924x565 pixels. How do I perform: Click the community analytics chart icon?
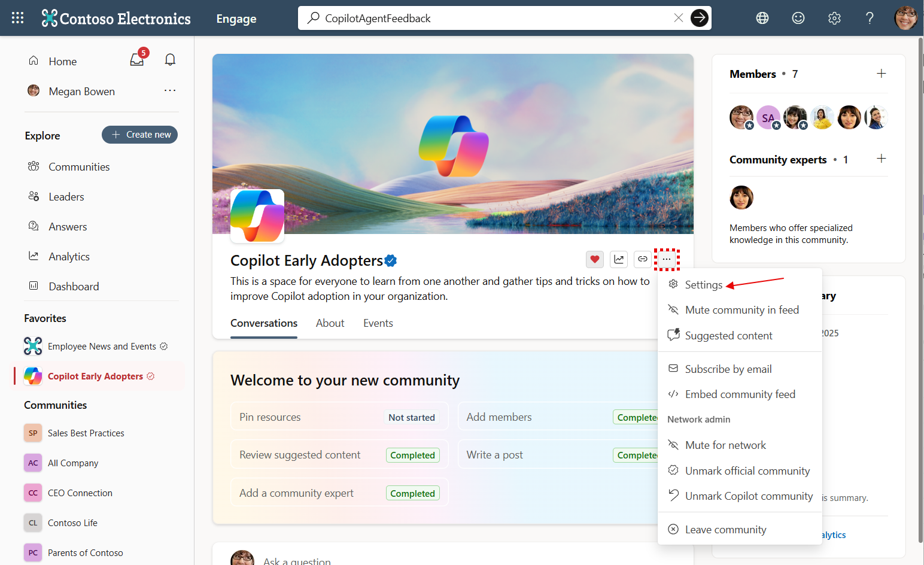619,259
